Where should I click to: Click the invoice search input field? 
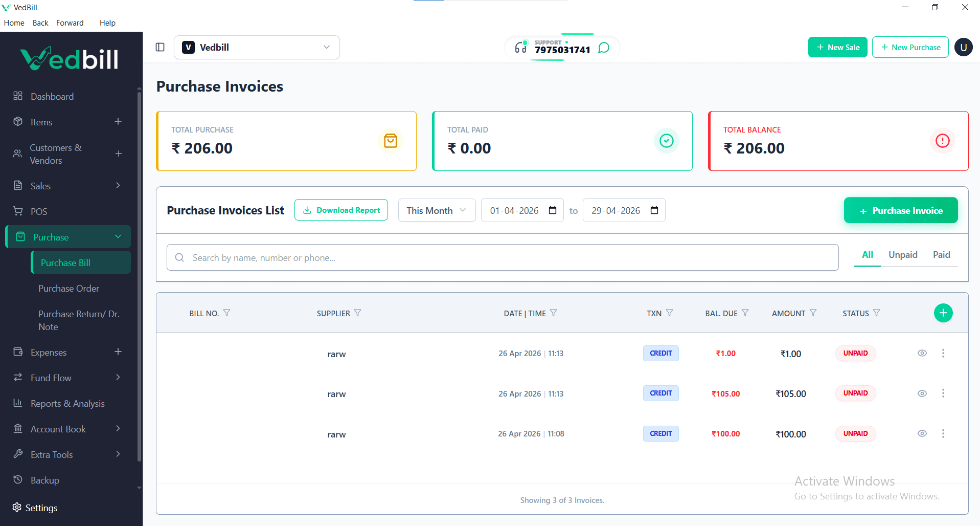point(503,257)
